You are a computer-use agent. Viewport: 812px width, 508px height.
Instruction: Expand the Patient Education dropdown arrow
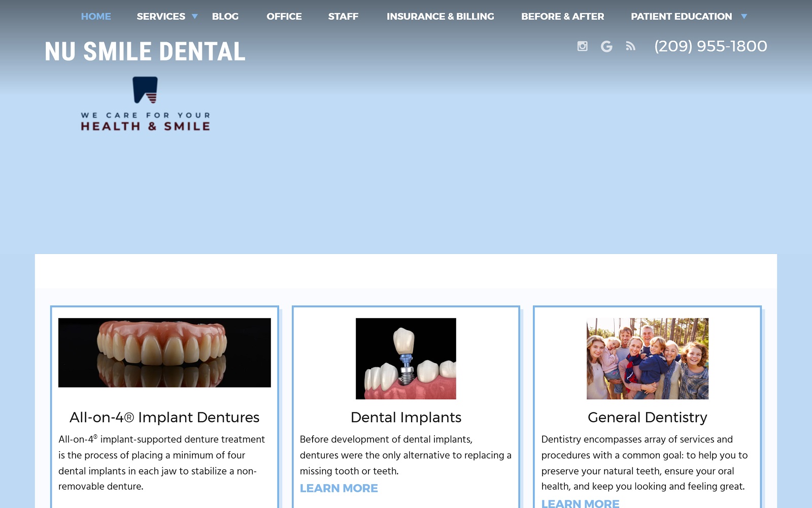744,17
